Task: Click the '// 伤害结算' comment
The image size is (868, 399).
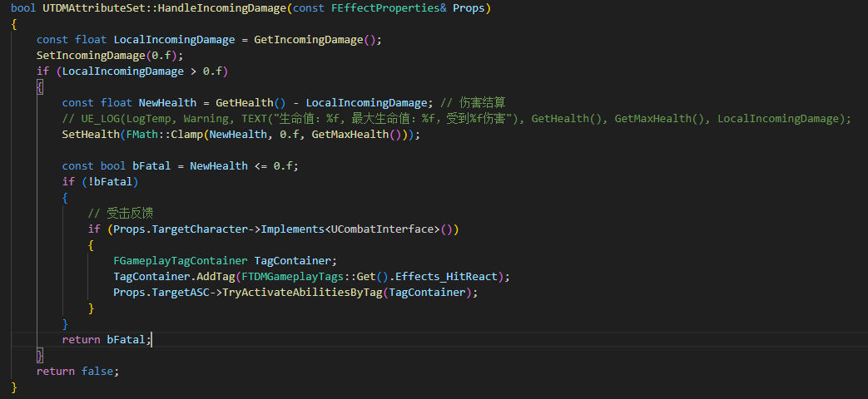Action: tap(474, 103)
